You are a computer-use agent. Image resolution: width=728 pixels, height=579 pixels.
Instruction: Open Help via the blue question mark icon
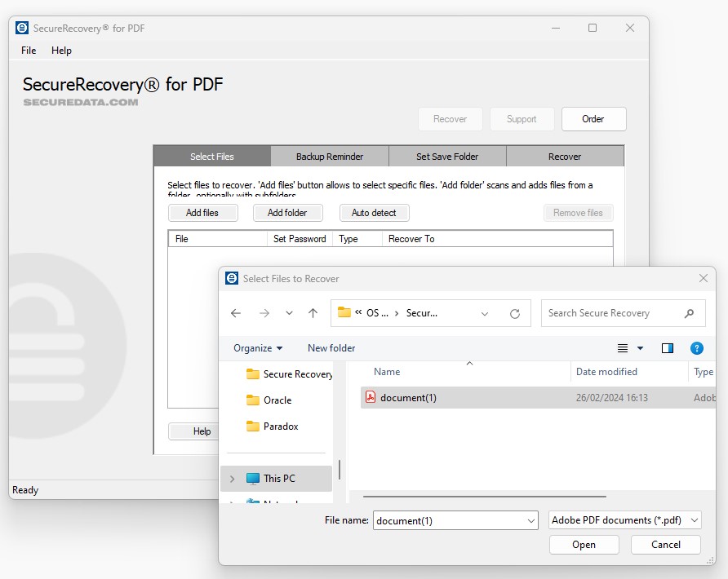pyautogui.click(x=696, y=348)
